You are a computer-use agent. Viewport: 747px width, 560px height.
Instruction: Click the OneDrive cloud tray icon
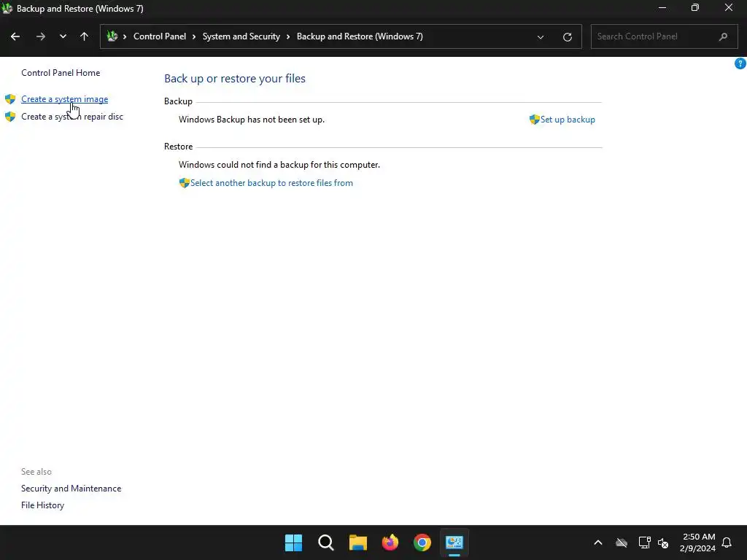tap(622, 542)
